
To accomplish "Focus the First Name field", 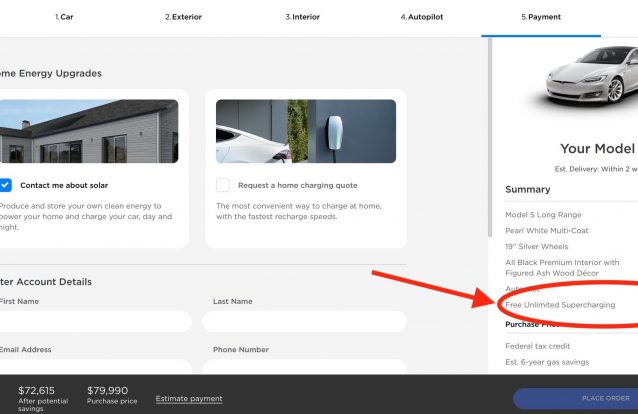I will pos(95,322).
